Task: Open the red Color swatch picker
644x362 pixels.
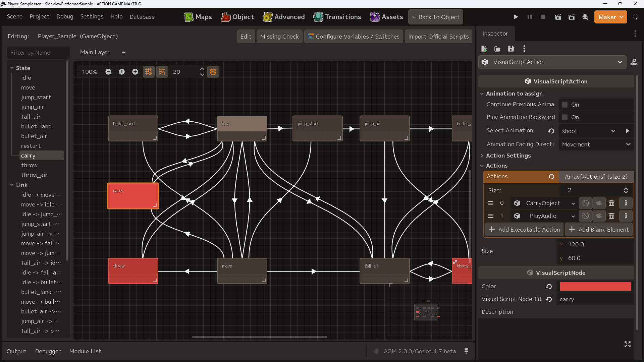Action: [x=595, y=287]
